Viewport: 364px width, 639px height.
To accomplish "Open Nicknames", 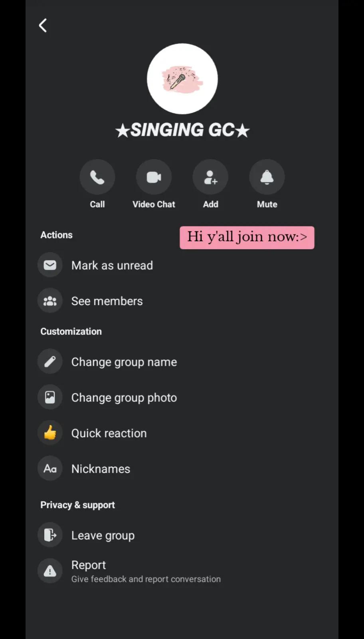I will tap(101, 469).
